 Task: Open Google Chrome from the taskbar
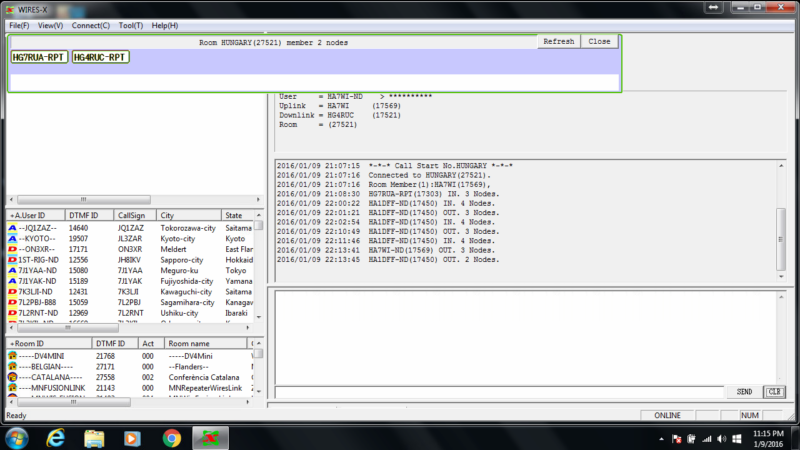[x=171, y=437]
